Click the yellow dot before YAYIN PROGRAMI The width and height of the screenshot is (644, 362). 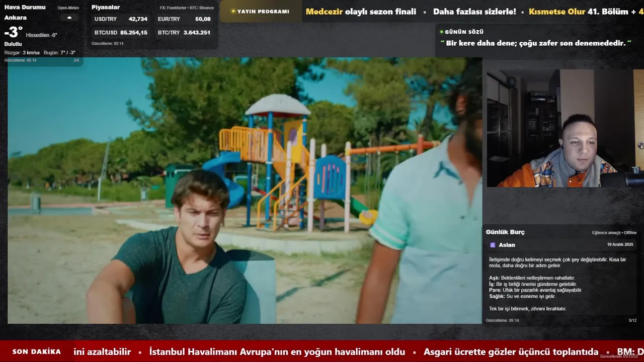click(233, 11)
